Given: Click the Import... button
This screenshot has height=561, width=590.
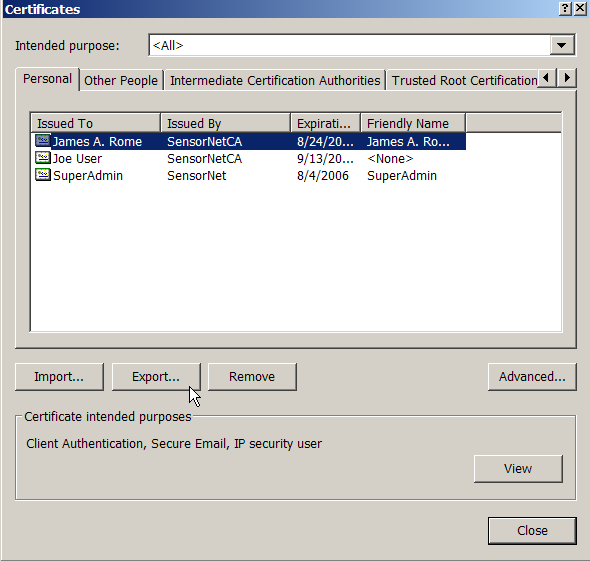Looking at the screenshot, I should tap(59, 377).
